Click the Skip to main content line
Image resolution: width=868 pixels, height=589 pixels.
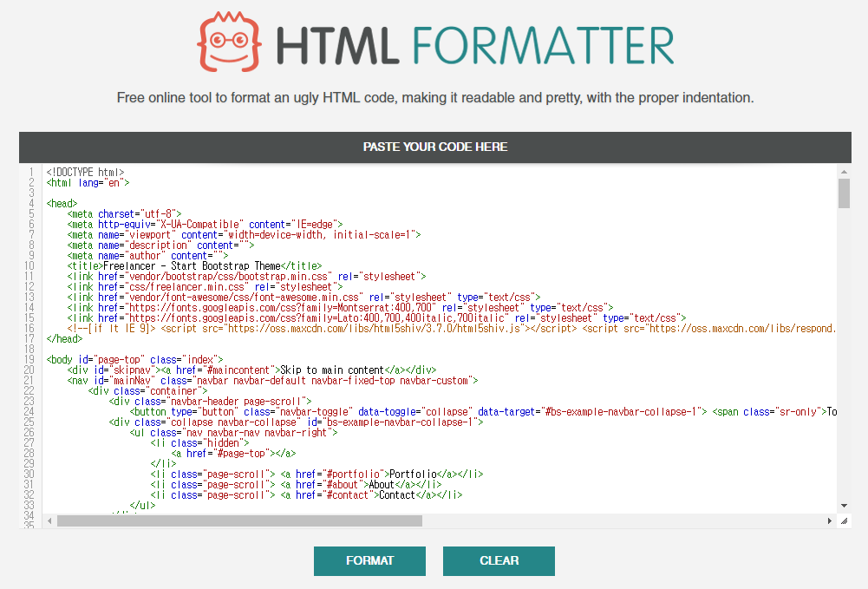click(x=251, y=370)
